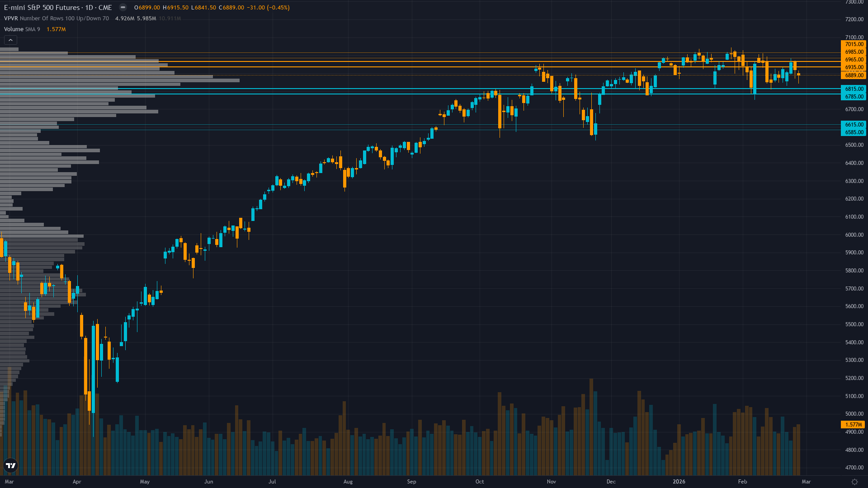
Task: Click the 6585.00 orange price label
Action: [854, 132]
